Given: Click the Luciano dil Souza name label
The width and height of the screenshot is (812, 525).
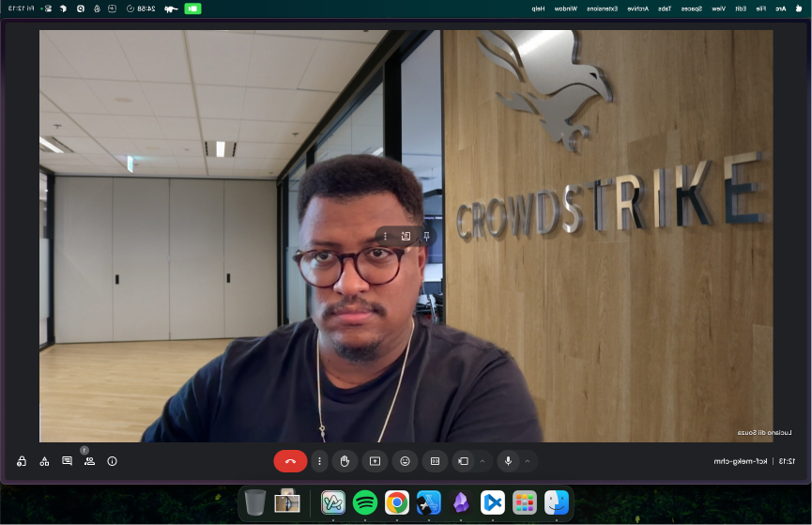Looking at the screenshot, I should (x=764, y=433).
